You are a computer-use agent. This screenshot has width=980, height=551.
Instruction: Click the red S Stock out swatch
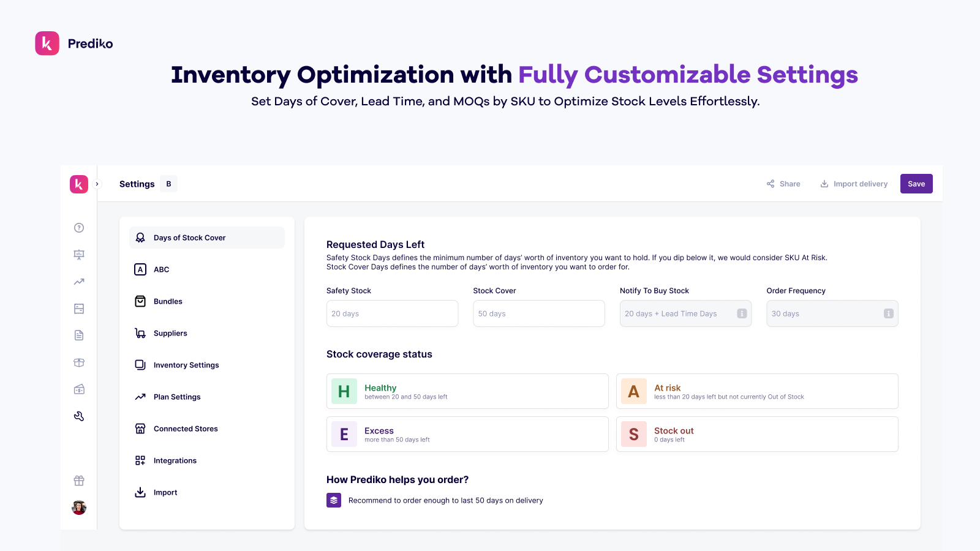click(634, 434)
